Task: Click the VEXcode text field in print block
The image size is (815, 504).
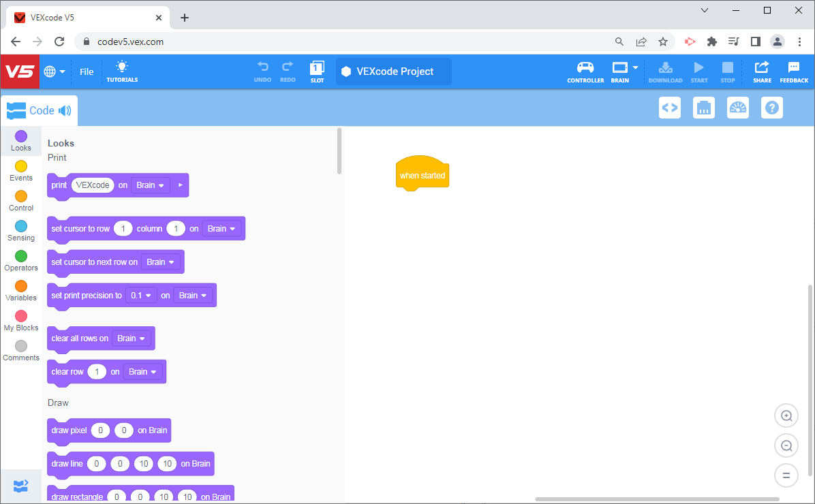Action: pos(93,185)
